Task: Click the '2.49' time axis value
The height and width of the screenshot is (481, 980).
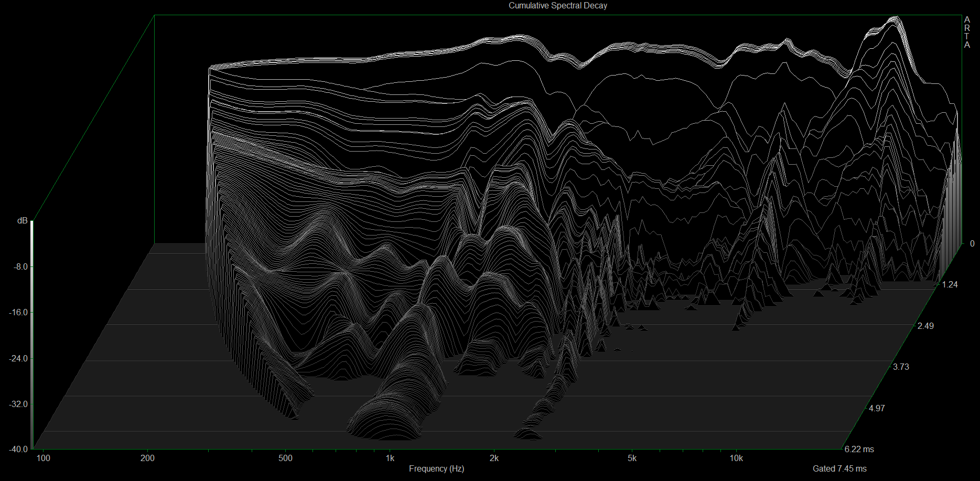Action: [x=925, y=326]
